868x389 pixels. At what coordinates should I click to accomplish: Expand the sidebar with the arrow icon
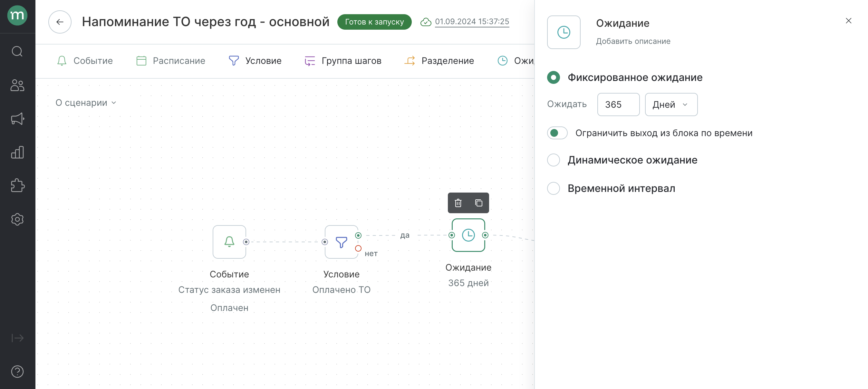coord(17,338)
